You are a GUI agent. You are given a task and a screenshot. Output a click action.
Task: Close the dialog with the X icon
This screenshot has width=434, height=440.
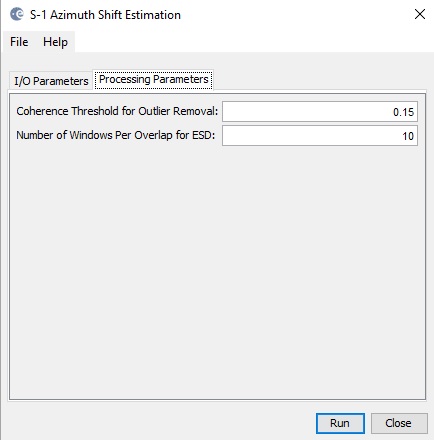click(420, 14)
